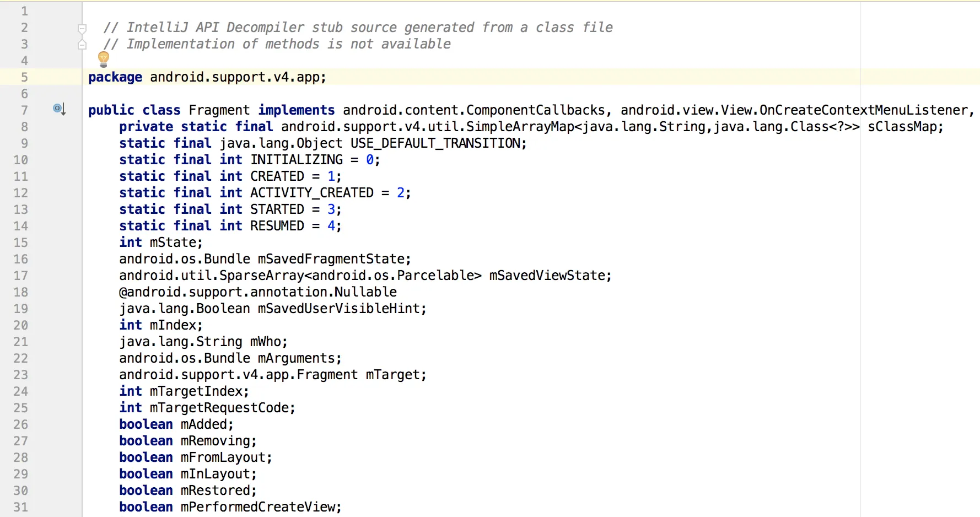Click the mTargetRequestCode field name
Screen dimensions: 980x517
pyautogui.click(x=219, y=408)
